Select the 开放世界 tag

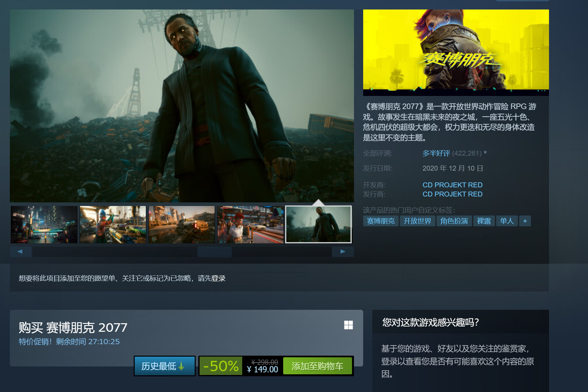click(x=418, y=221)
